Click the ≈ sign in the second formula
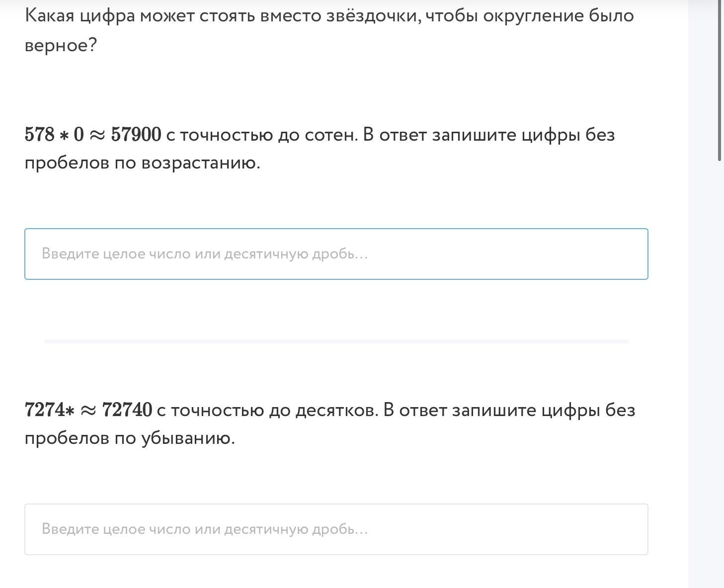This screenshot has height=588, width=724. pyautogui.click(x=88, y=411)
